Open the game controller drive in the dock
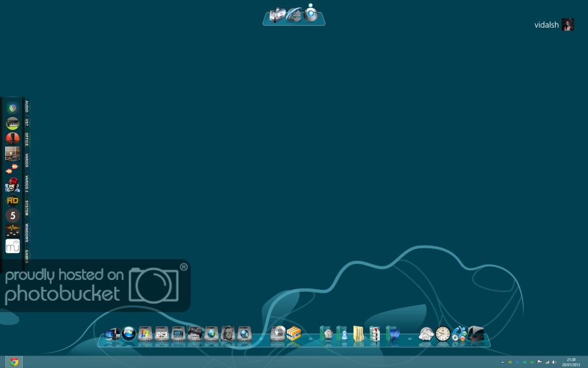Screen dimensions: 588x368 pyautogui.click(x=195, y=333)
